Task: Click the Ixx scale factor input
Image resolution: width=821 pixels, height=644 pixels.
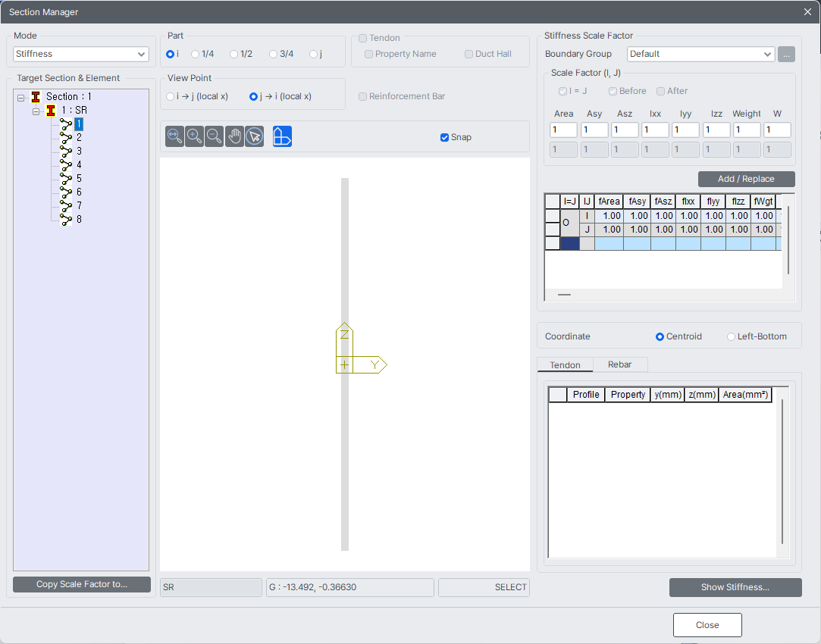Action: (x=655, y=130)
